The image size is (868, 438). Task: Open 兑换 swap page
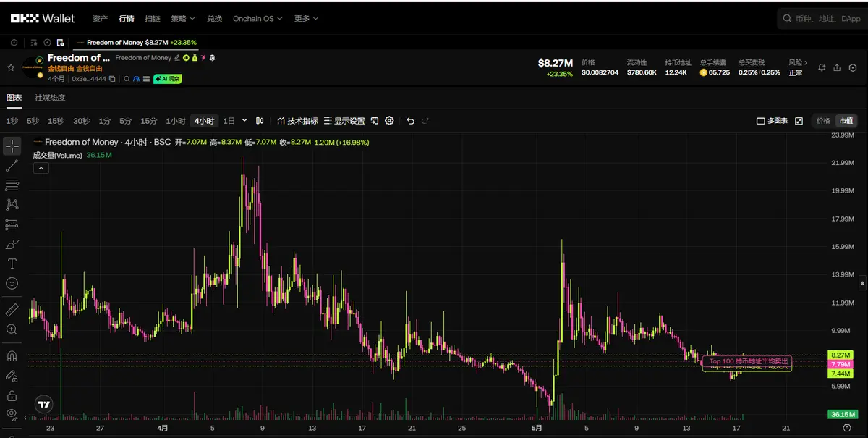pyautogui.click(x=215, y=18)
